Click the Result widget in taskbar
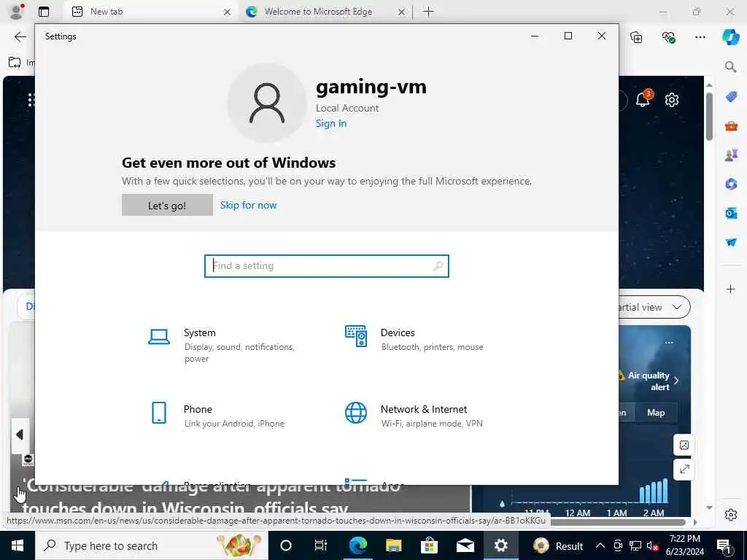The image size is (747, 560). (x=558, y=545)
